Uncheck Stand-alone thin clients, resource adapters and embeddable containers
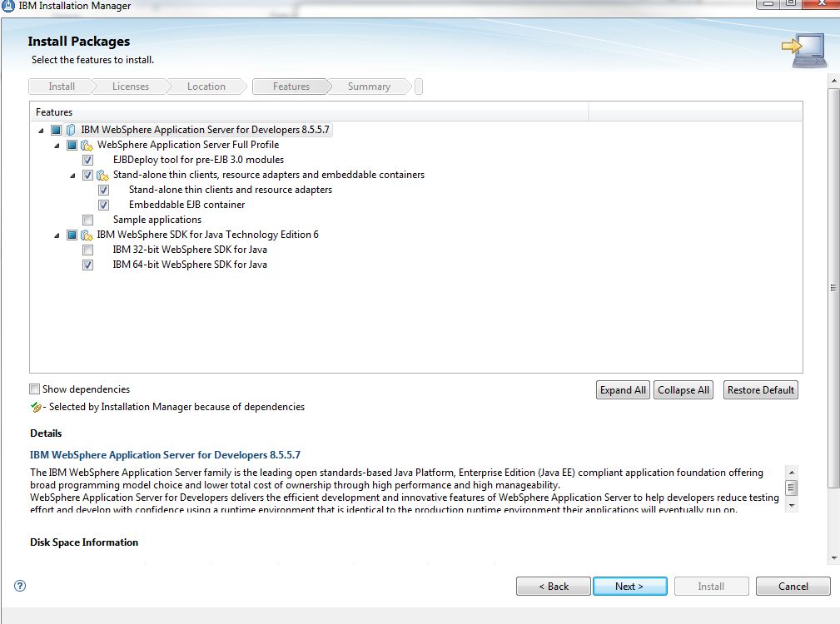 [88, 175]
